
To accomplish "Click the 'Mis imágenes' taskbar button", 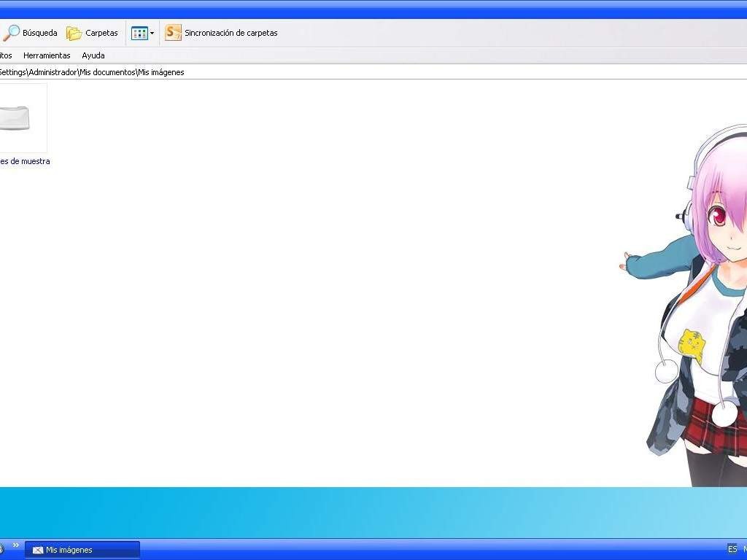I will coord(82,550).
